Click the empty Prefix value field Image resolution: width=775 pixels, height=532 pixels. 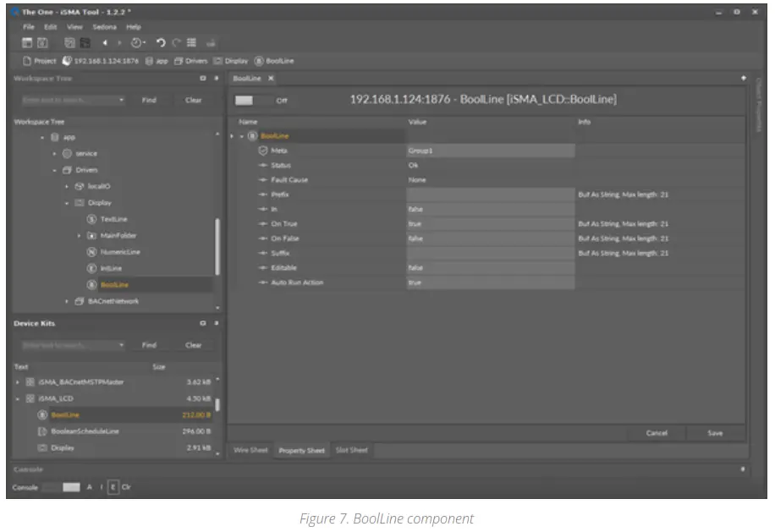(491, 195)
